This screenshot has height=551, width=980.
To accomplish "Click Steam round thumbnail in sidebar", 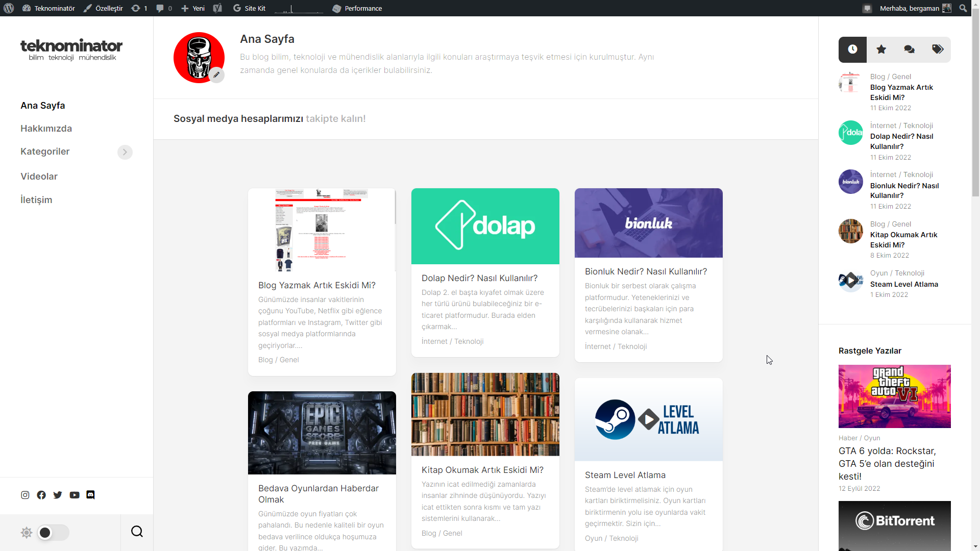I will pyautogui.click(x=851, y=280).
